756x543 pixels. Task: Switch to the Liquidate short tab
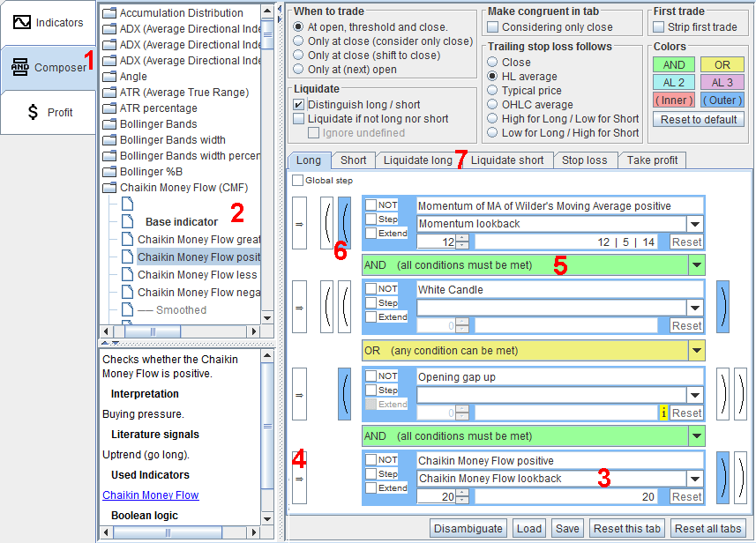click(506, 160)
